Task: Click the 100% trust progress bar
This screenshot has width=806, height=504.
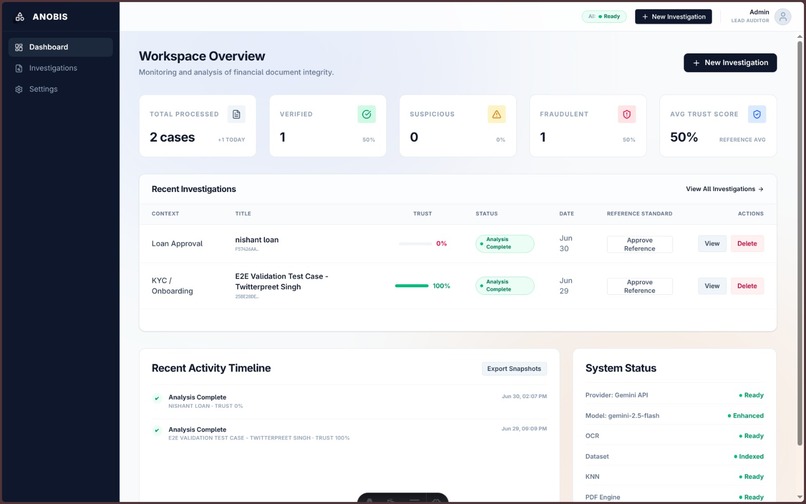Action: pyautogui.click(x=411, y=286)
